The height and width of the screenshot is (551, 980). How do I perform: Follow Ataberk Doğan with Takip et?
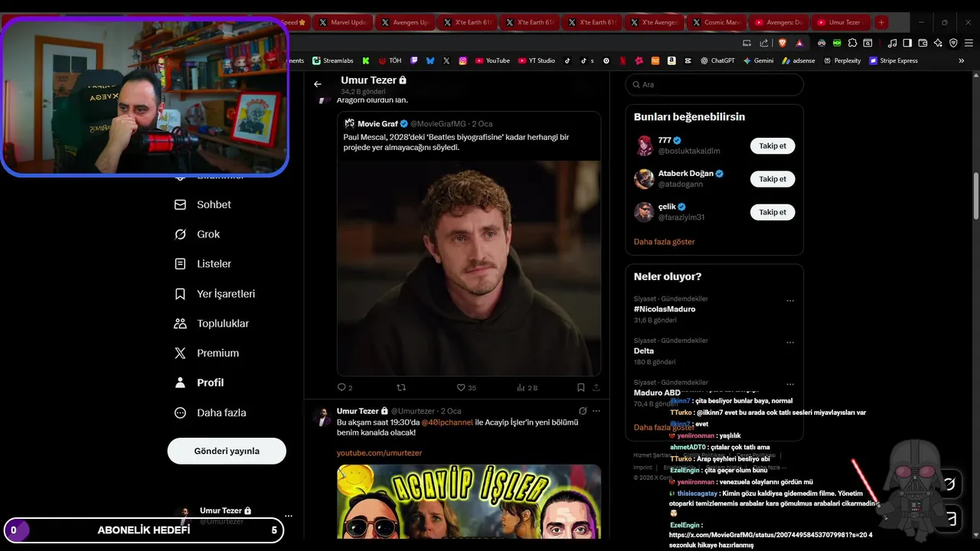click(773, 179)
